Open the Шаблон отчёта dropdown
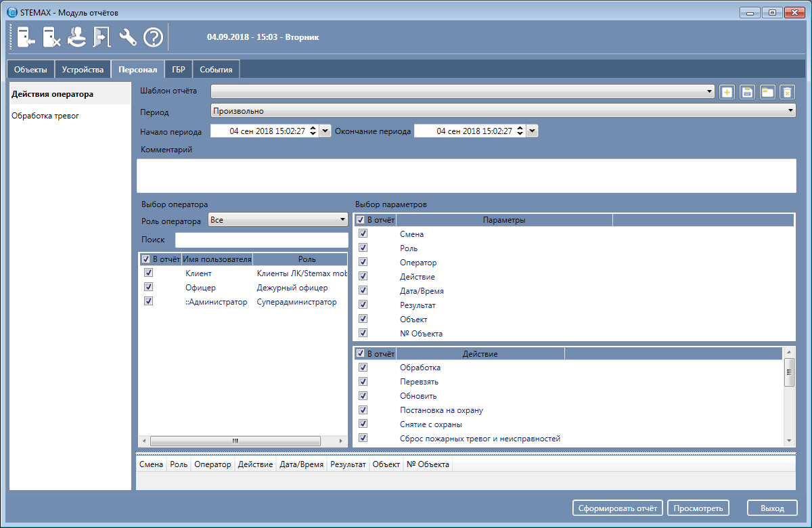Screen dimensions: 812x528 point(463,91)
